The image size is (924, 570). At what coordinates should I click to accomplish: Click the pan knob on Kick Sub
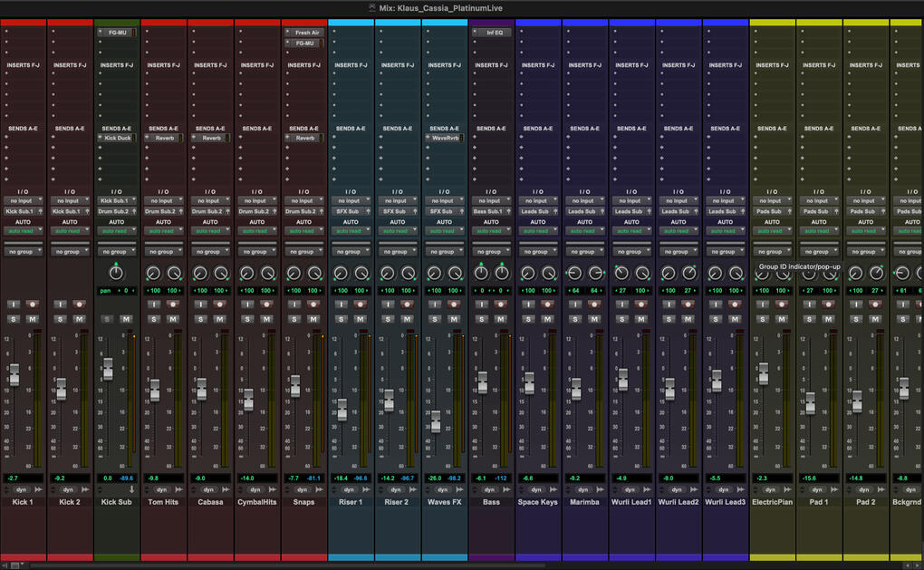point(116,273)
